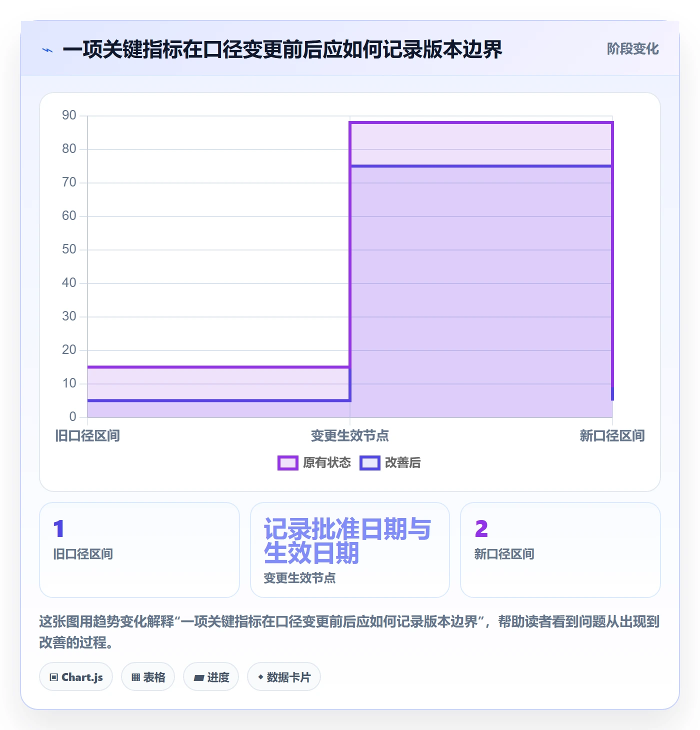The image size is (700, 730).
Task: Click the y-axis value 90
Action: 69,115
